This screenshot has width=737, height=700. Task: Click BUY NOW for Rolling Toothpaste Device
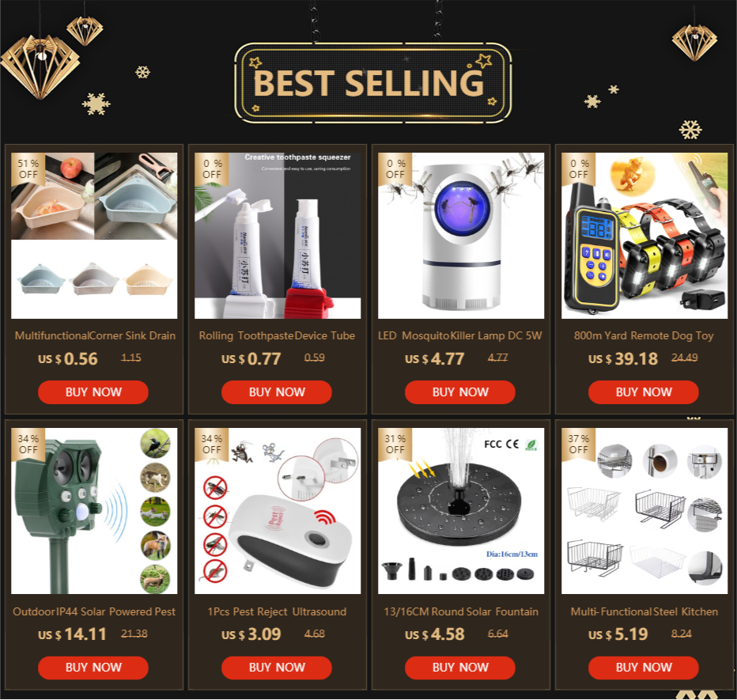click(277, 392)
